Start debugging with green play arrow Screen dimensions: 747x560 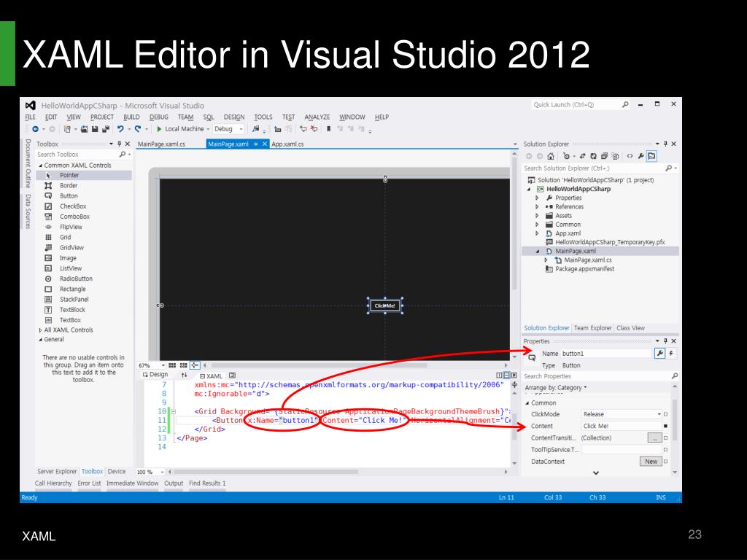pos(160,129)
